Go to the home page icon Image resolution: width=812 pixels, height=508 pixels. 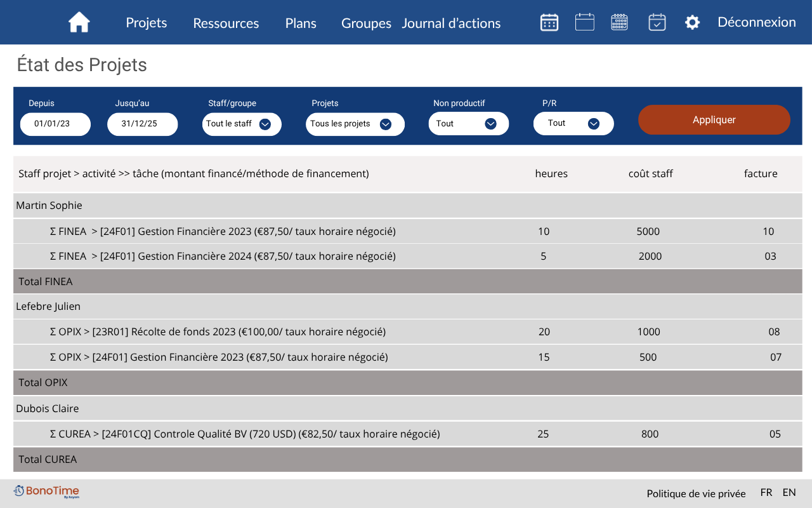[x=79, y=22]
